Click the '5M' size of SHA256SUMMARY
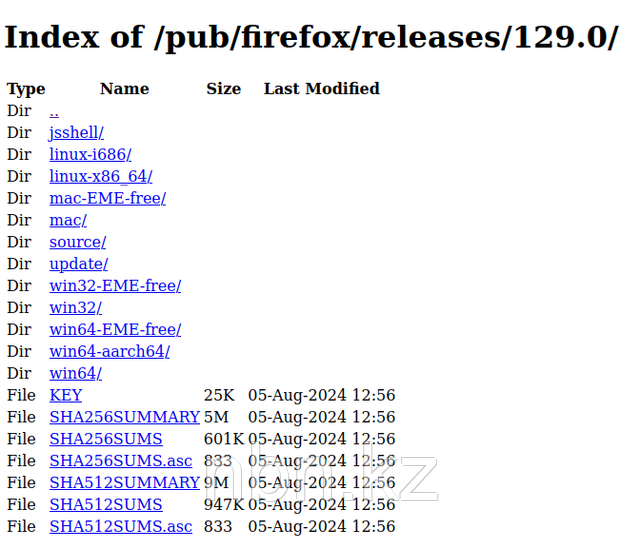The width and height of the screenshot is (640, 549). tap(216, 417)
